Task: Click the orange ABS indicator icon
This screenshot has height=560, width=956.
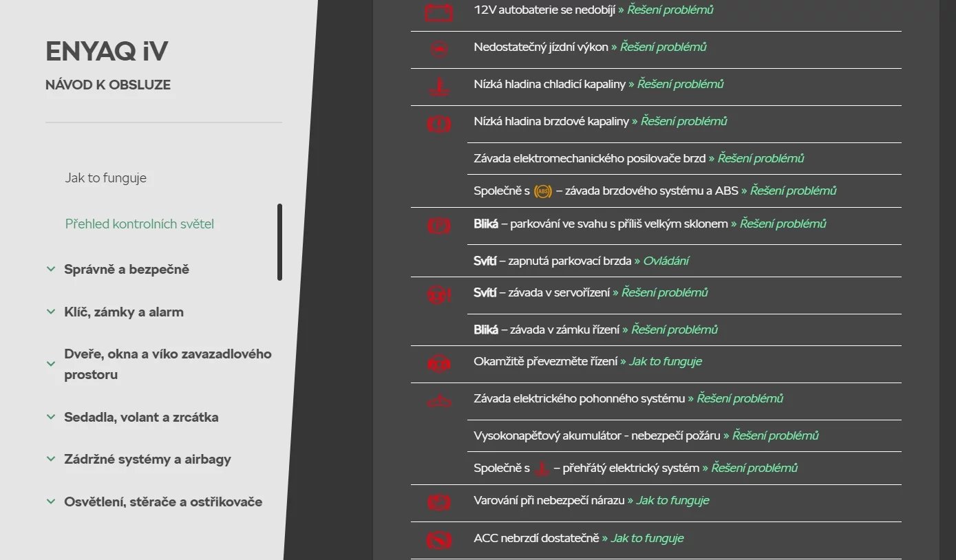Action: pos(543,191)
